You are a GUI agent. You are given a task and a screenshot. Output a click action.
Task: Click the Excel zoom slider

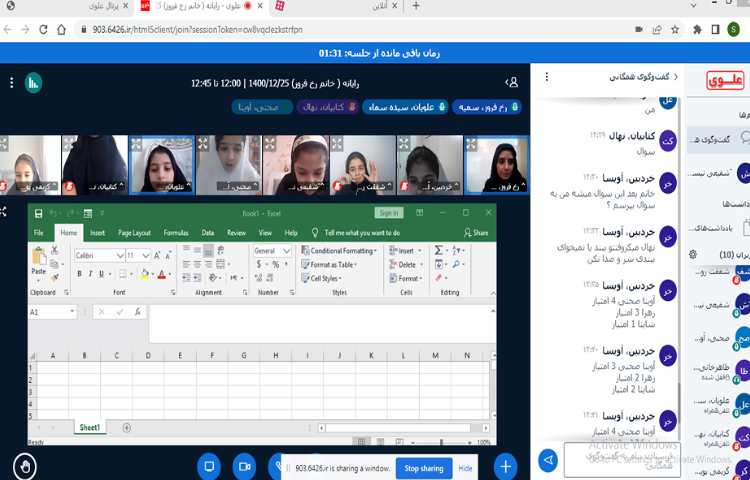pyautogui.click(x=441, y=443)
